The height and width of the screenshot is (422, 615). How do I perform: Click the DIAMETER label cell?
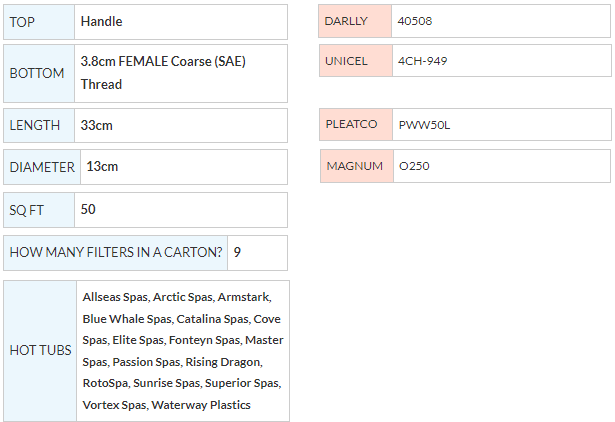[42, 167]
